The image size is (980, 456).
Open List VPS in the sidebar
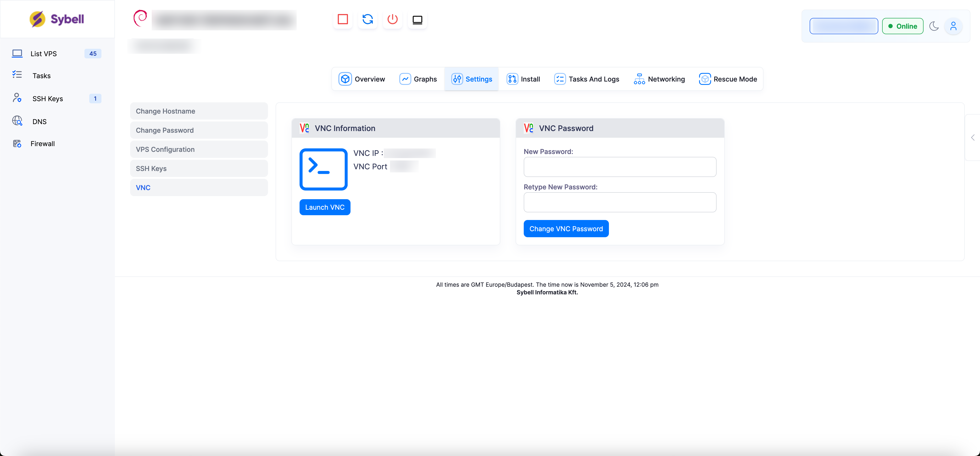44,54
